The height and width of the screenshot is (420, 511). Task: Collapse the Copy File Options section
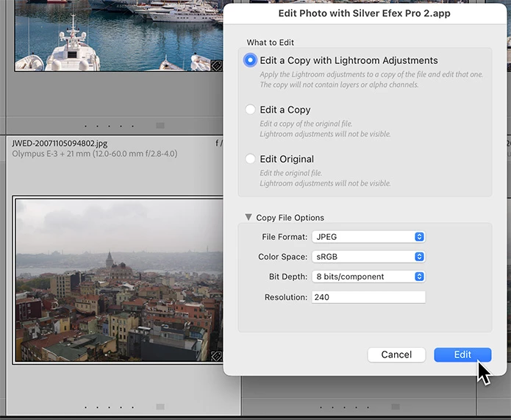coord(249,217)
